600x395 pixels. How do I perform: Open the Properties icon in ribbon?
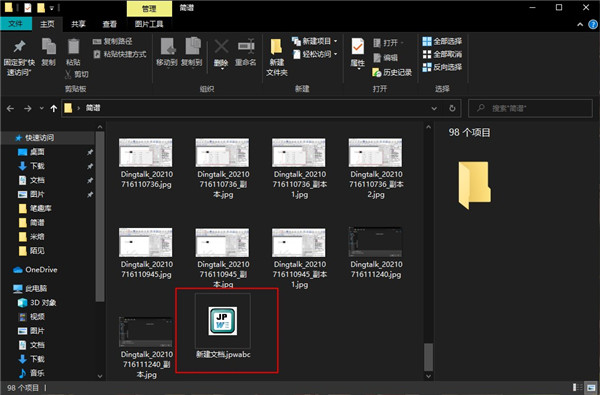(x=357, y=47)
